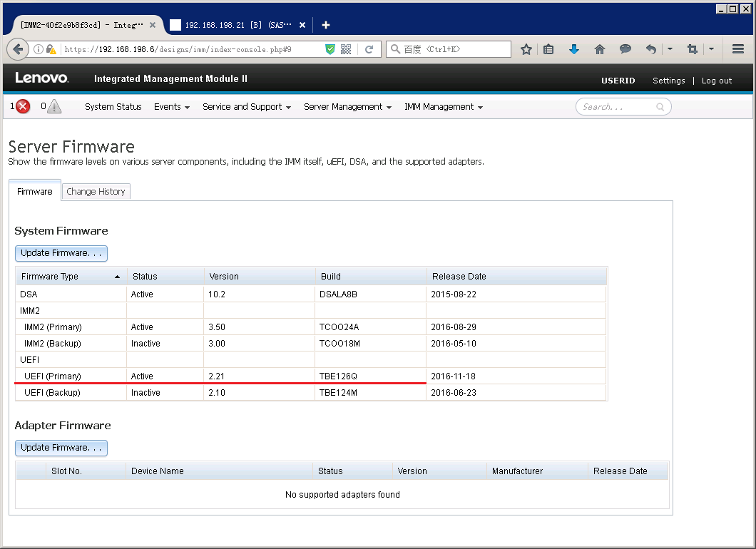Click Update Firmware under Adapter Firmware
This screenshot has height=549, width=756.
point(61,448)
